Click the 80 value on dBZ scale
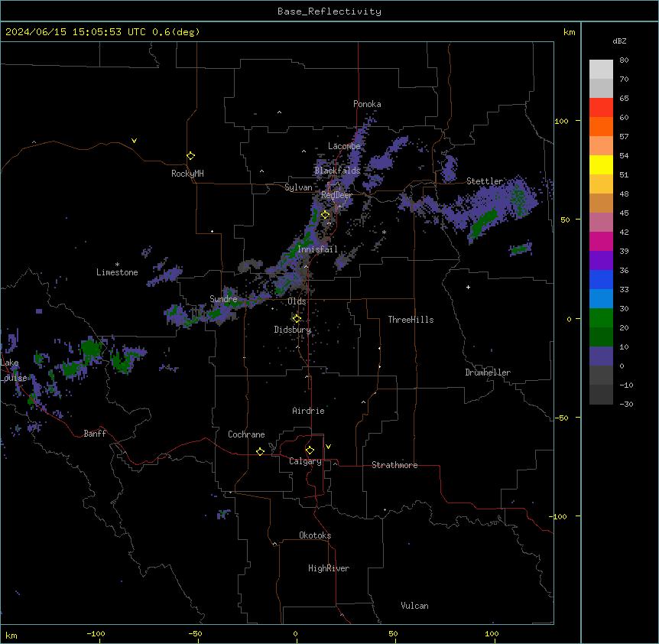This screenshot has height=644, width=659. point(624,60)
